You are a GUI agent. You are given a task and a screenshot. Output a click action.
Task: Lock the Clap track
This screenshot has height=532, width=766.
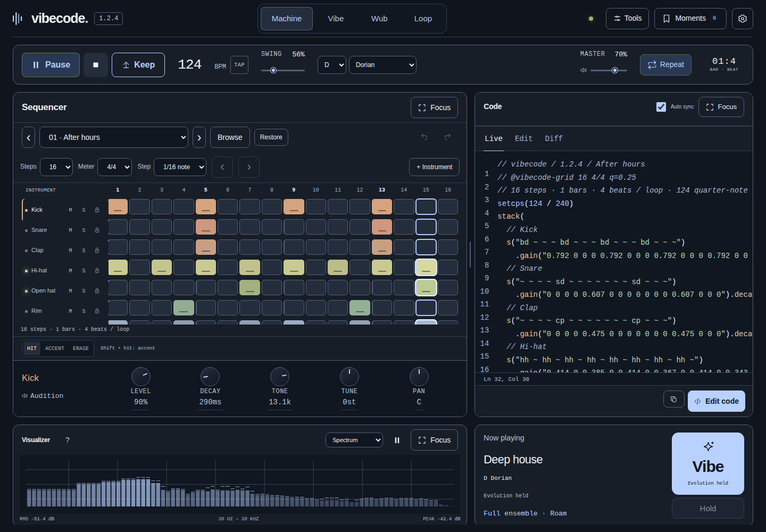(x=97, y=251)
